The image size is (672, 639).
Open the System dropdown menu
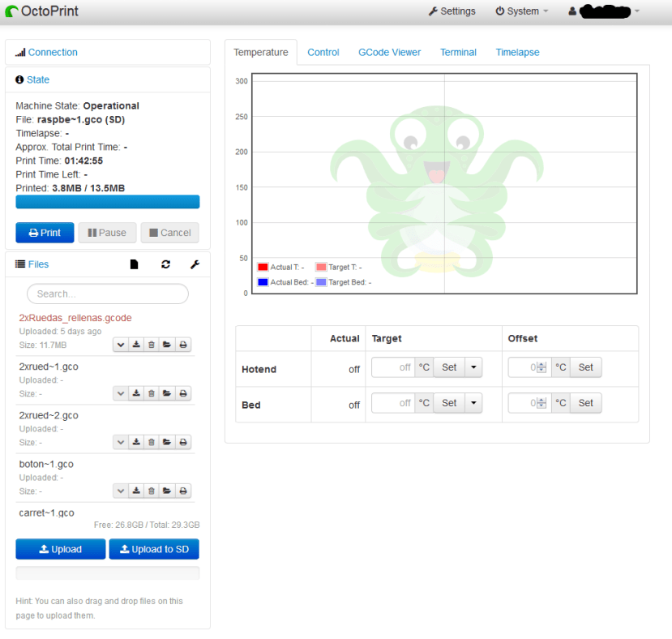(x=521, y=11)
